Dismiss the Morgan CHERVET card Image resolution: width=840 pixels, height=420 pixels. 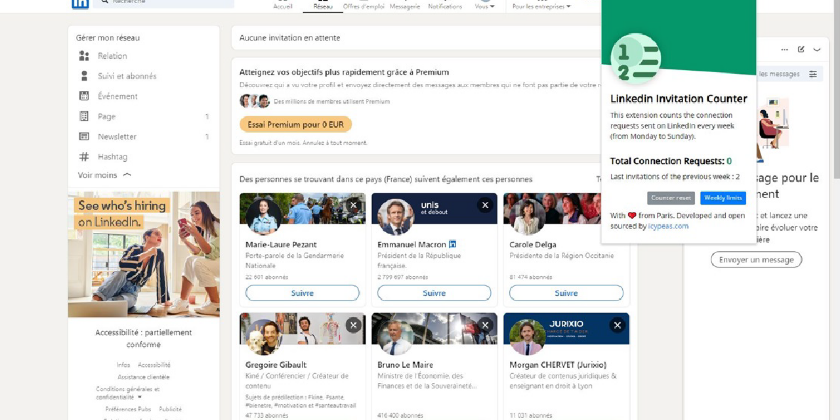click(617, 325)
